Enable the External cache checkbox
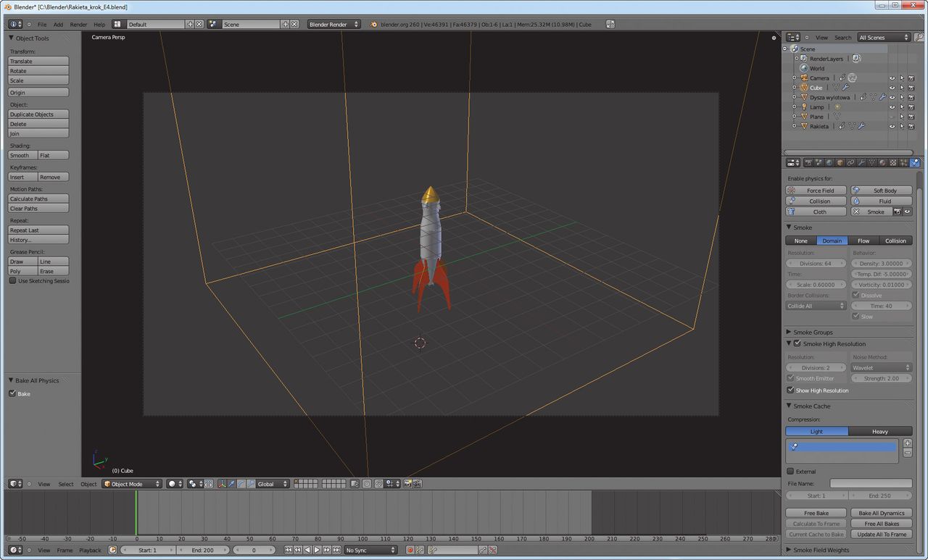The image size is (928, 560). [791, 471]
